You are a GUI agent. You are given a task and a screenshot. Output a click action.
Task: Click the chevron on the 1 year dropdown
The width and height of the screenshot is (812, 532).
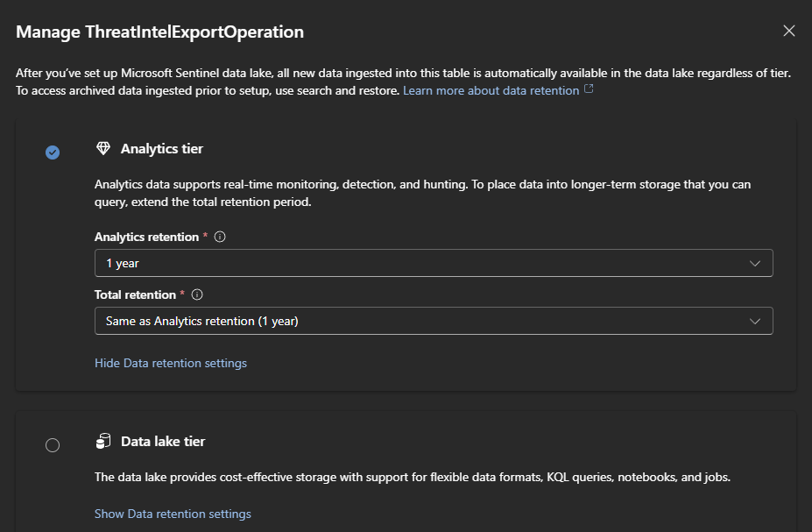tap(755, 262)
